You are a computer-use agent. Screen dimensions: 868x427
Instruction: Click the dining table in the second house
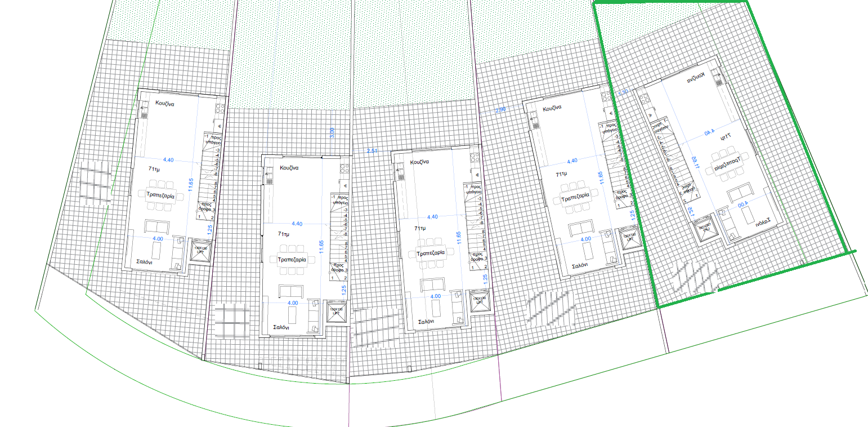(x=288, y=260)
